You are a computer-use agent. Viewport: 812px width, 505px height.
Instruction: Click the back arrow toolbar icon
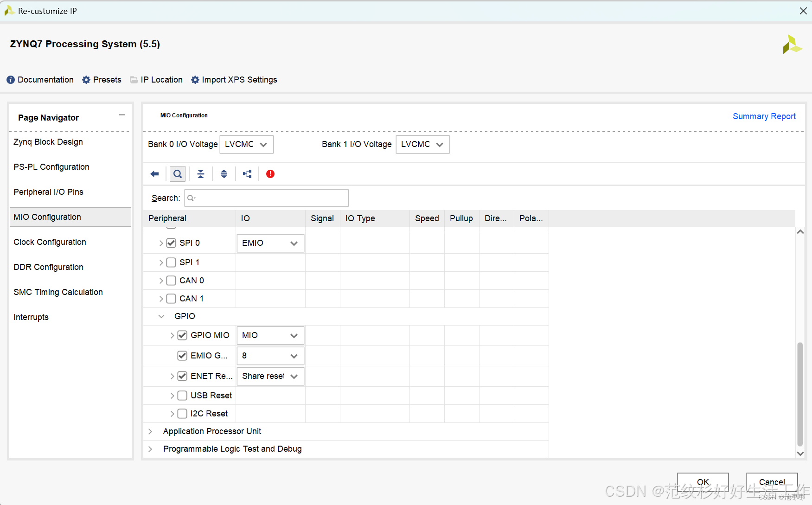(154, 174)
